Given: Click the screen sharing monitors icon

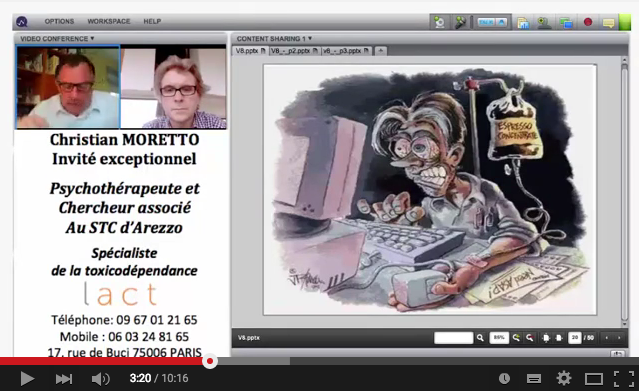Looking at the screenshot, I should tap(566, 22).
